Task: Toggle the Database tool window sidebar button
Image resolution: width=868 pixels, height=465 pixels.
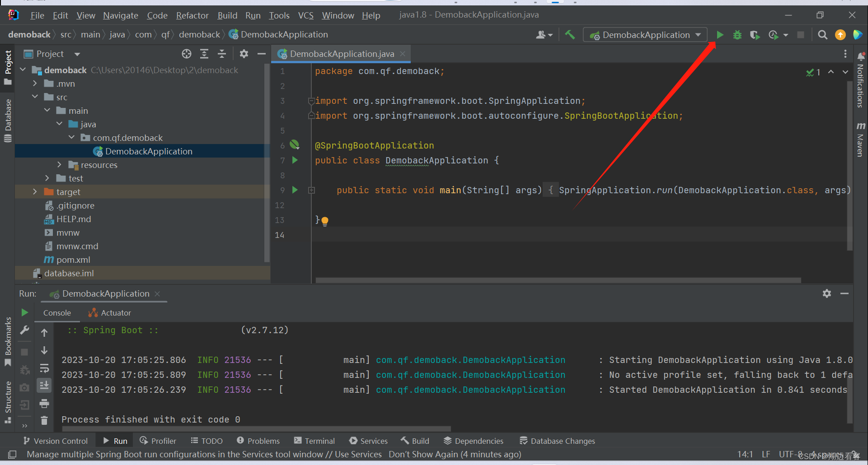Action: 8,120
